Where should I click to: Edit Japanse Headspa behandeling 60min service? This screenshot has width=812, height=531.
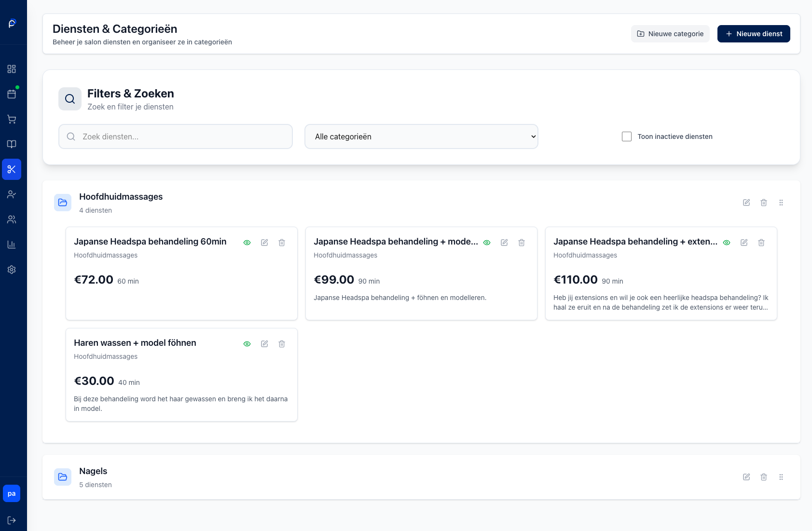click(x=264, y=243)
